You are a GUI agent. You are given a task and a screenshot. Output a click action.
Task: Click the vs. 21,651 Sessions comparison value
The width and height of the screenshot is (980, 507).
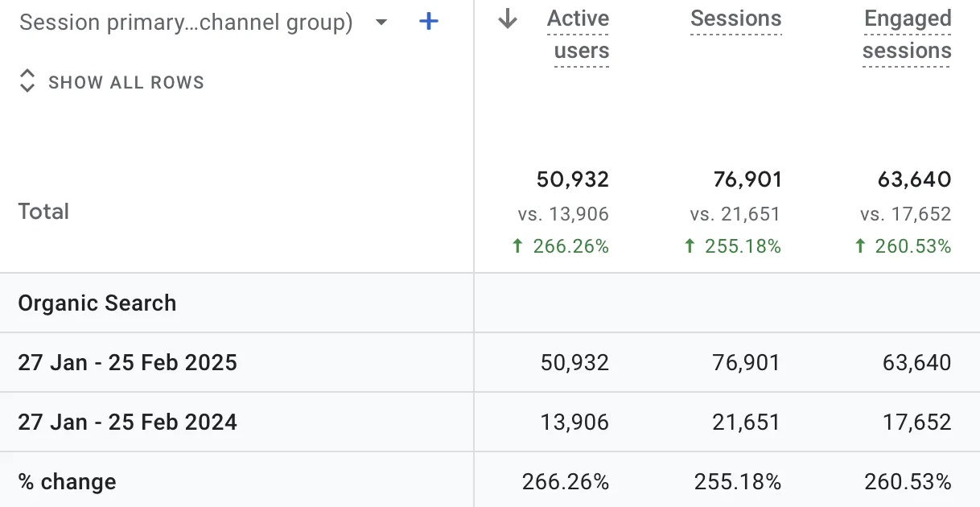click(735, 214)
